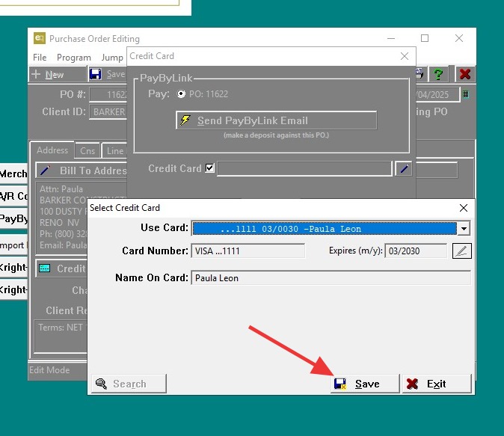The image size is (504, 436).
Task: Click the Name On Card field
Action: (331, 277)
